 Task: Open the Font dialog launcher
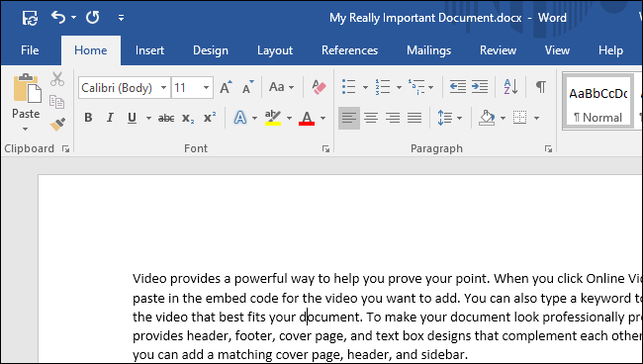tap(326, 149)
